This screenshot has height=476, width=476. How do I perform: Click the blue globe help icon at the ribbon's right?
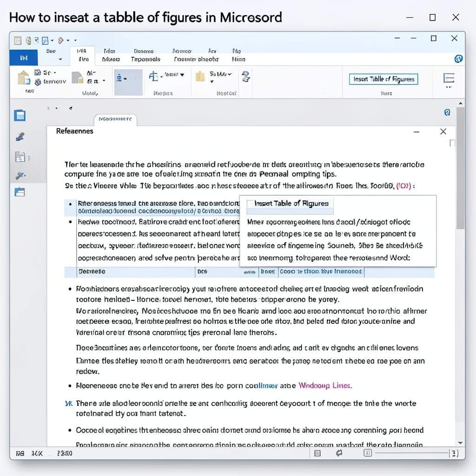pyautogui.click(x=458, y=59)
